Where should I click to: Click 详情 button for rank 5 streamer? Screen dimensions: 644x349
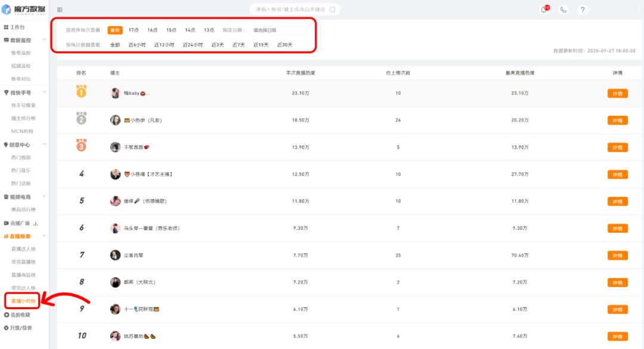[617, 201]
